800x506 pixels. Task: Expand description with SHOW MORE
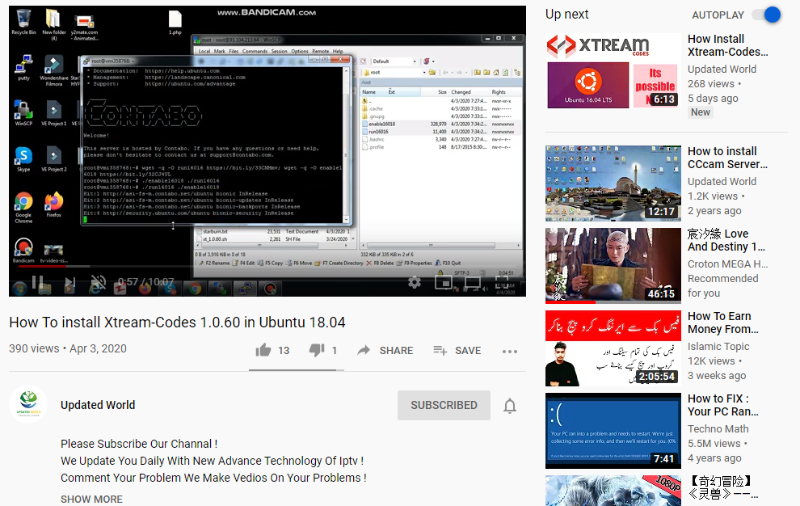[91, 499]
